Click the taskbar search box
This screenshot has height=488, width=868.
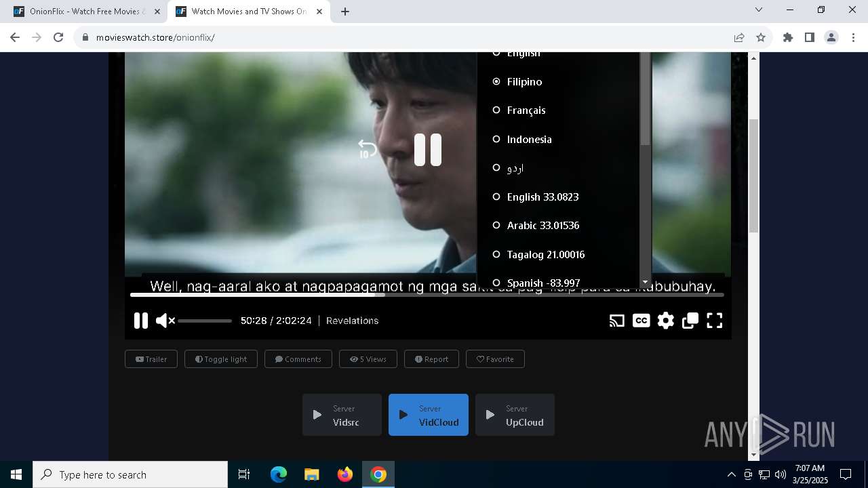(x=130, y=474)
